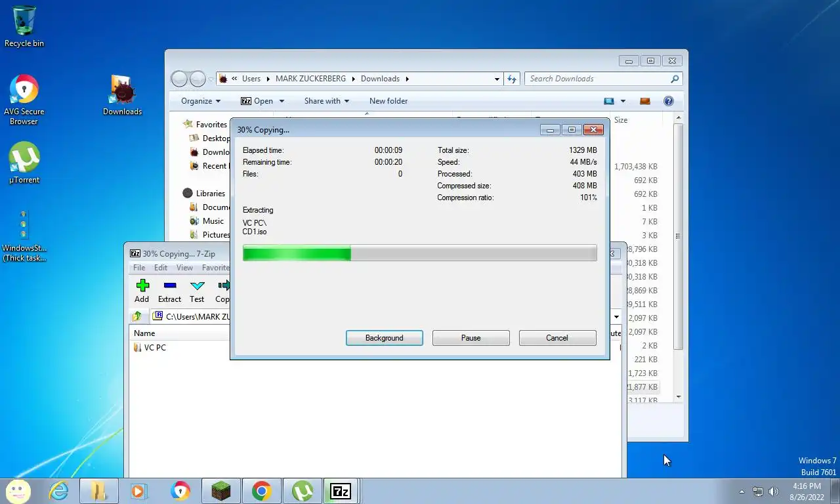The image size is (840, 504).
Task: Go up one folder level in 7-Zip
Action: [137, 316]
